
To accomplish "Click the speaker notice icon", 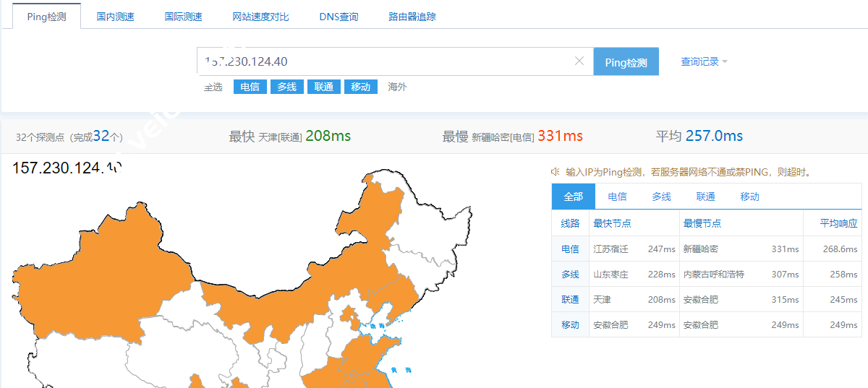I will pyautogui.click(x=555, y=172).
